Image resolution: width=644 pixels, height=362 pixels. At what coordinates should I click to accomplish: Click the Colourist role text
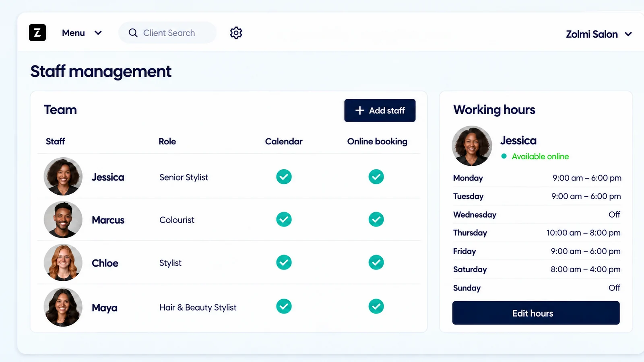pos(177,220)
